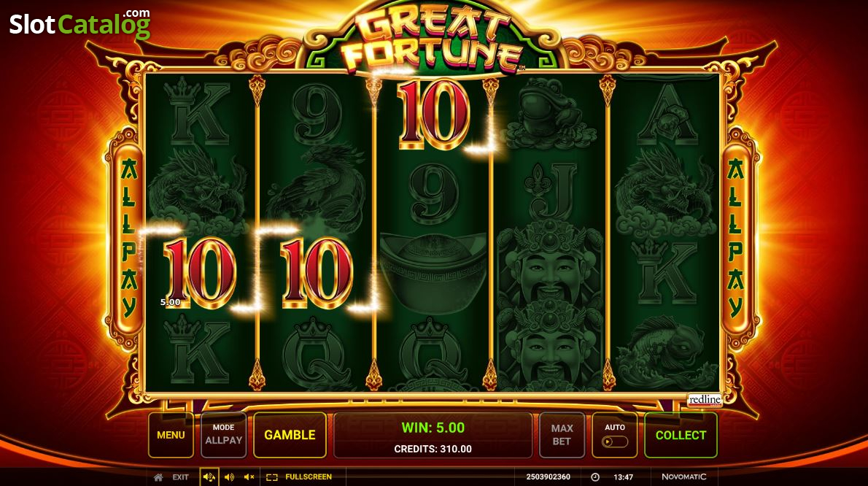Select sound with music icon

209,477
